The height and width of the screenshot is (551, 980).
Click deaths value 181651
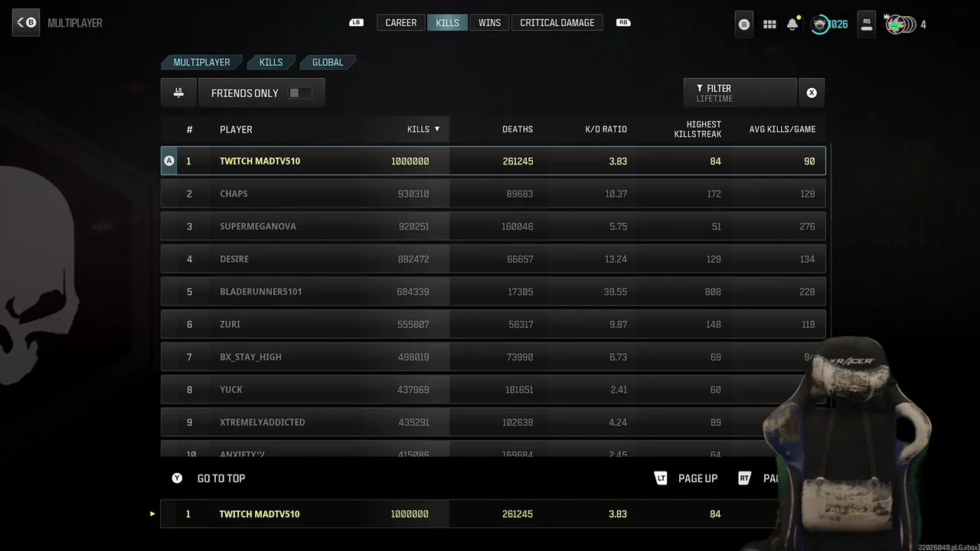point(519,390)
